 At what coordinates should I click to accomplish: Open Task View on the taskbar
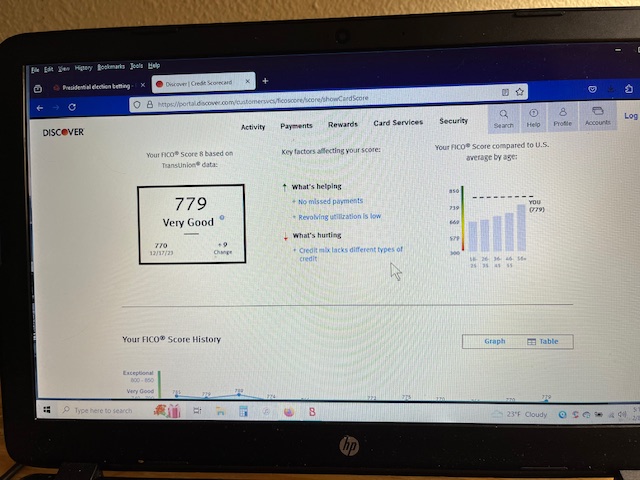coord(197,411)
